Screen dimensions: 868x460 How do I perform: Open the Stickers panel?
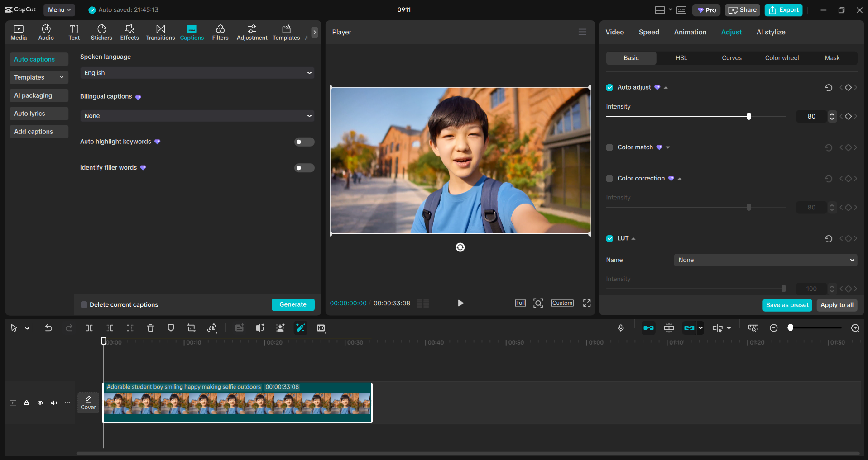(x=101, y=32)
